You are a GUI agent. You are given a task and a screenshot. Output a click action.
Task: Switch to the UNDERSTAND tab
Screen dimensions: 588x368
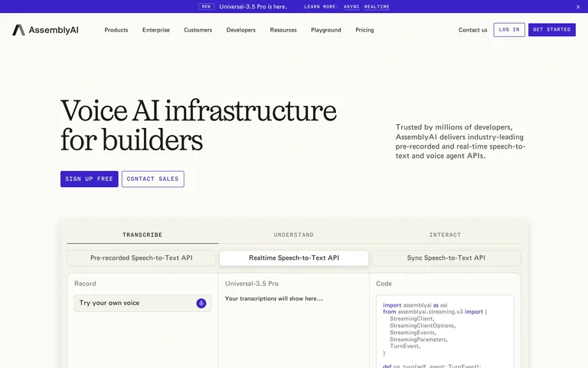tap(294, 235)
